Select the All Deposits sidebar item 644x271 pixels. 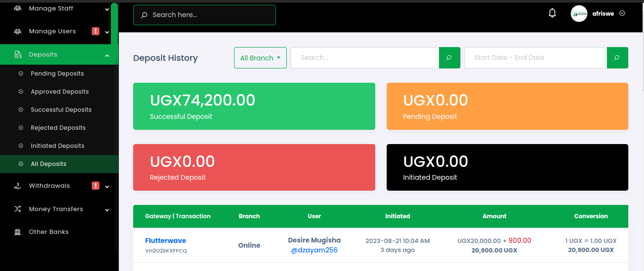pos(59,164)
